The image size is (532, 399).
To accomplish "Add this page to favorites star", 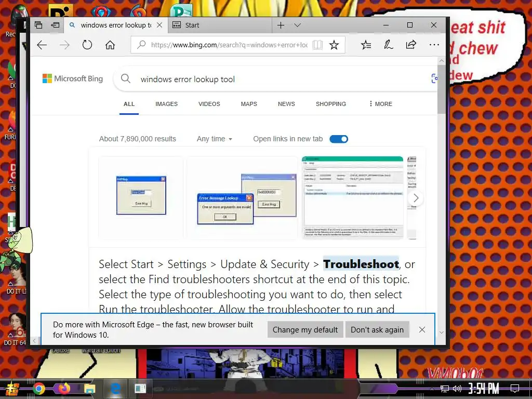I will point(334,45).
